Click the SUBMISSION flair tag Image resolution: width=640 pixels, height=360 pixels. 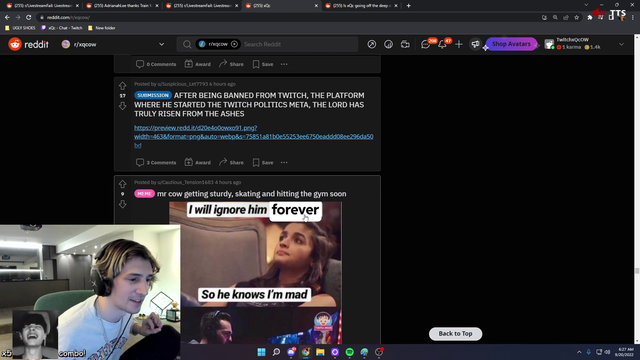pyautogui.click(x=153, y=95)
